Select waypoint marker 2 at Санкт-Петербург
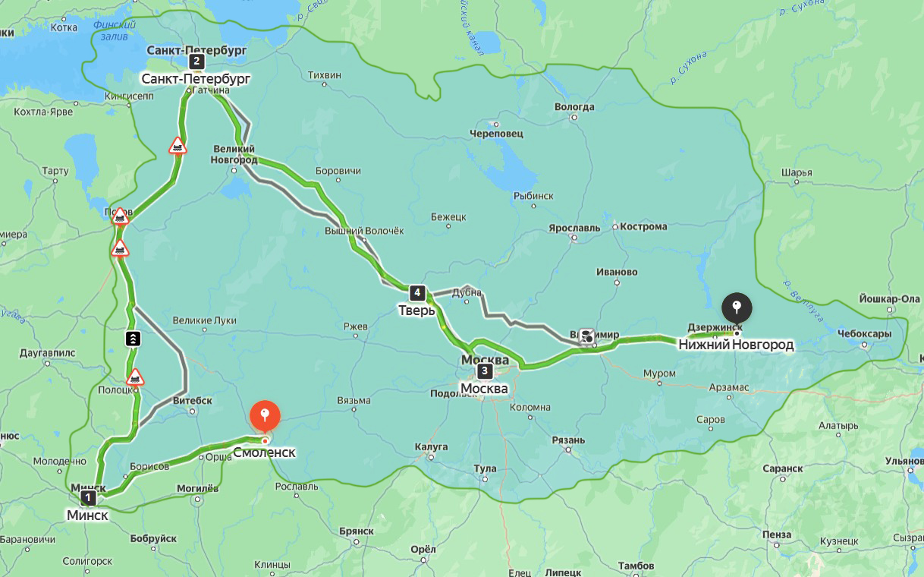 [197, 61]
